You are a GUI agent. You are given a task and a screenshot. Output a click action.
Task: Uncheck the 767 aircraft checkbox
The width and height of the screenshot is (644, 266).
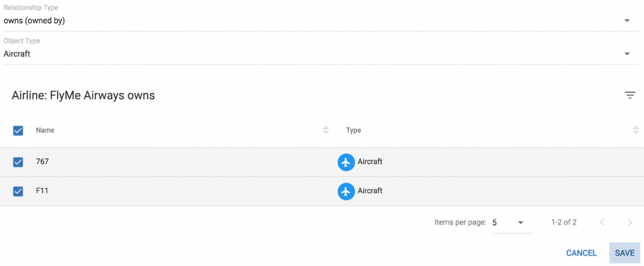pos(18,162)
